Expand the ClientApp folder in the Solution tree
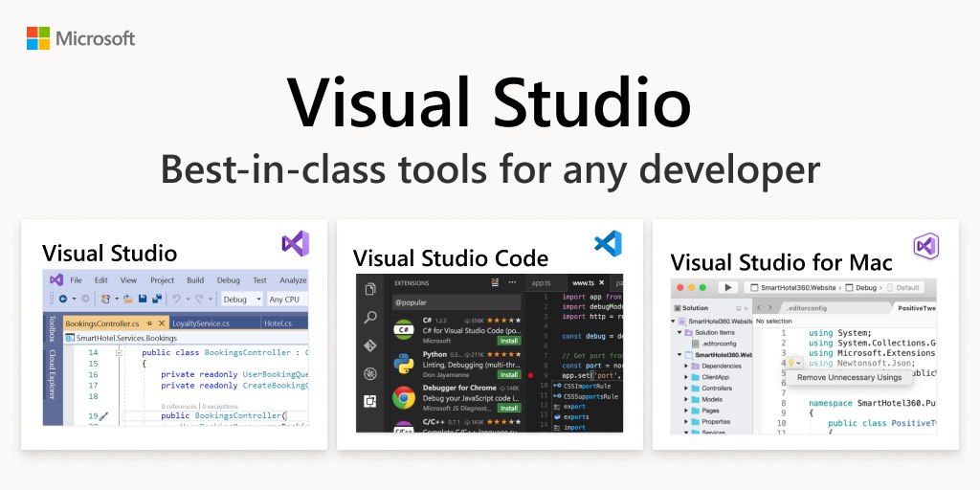The image size is (980, 490). point(686,377)
